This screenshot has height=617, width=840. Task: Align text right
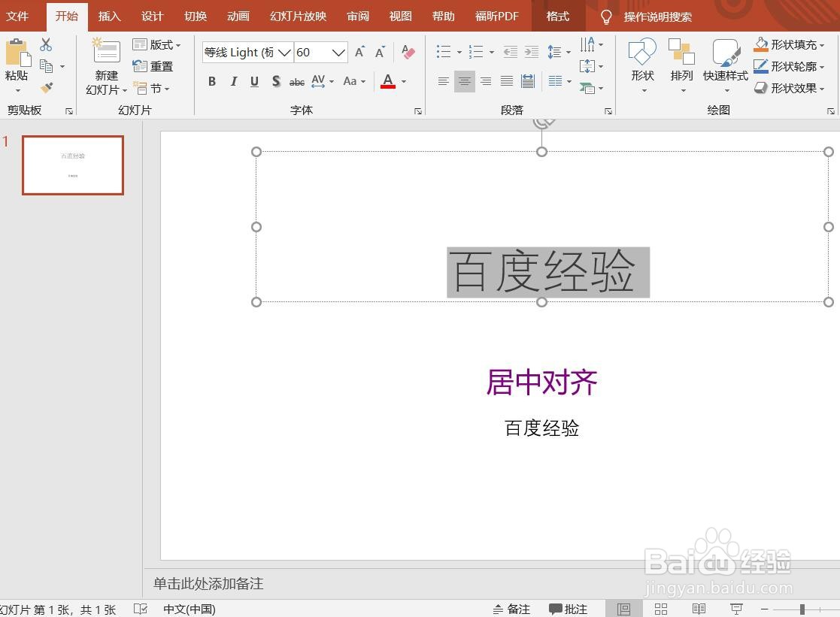[485, 81]
